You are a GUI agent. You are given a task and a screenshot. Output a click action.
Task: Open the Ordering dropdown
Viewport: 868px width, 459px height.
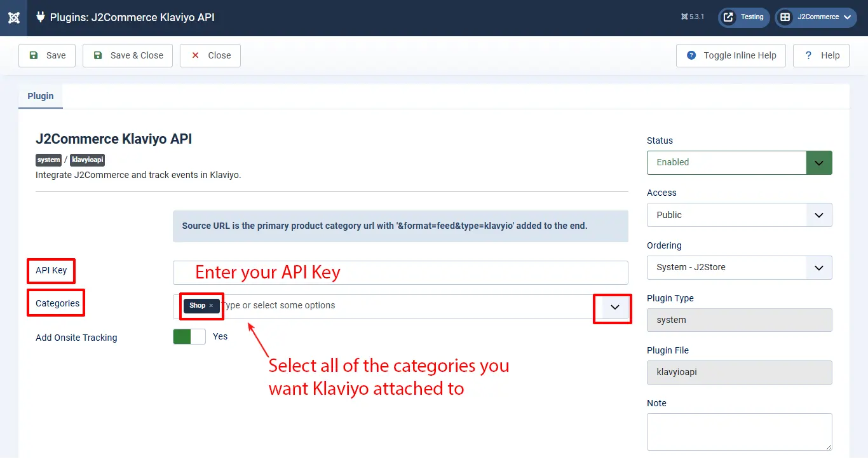click(740, 268)
